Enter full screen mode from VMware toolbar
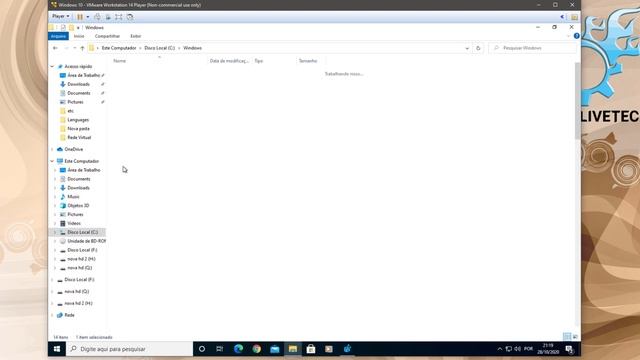Screen dimensions: 640x360 pyautogui.click(x=118, y=17)
